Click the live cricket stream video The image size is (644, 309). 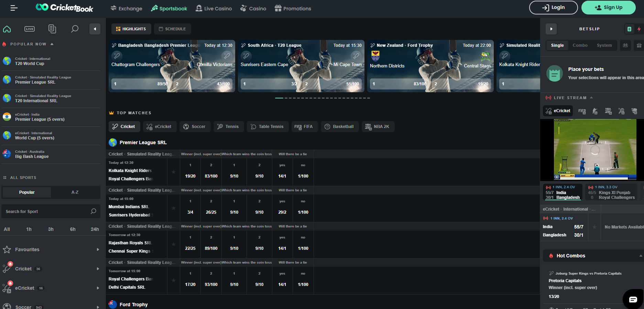(595, 150)
